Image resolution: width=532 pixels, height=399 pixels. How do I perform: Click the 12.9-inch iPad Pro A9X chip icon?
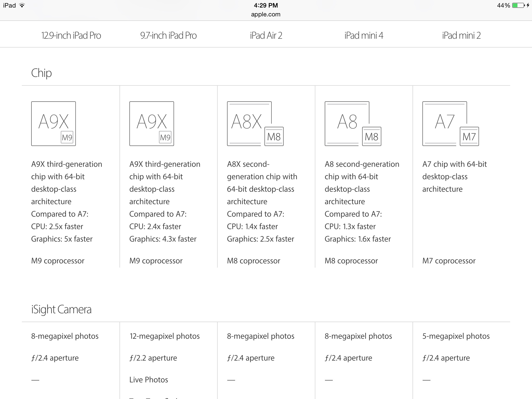[54, 124]
